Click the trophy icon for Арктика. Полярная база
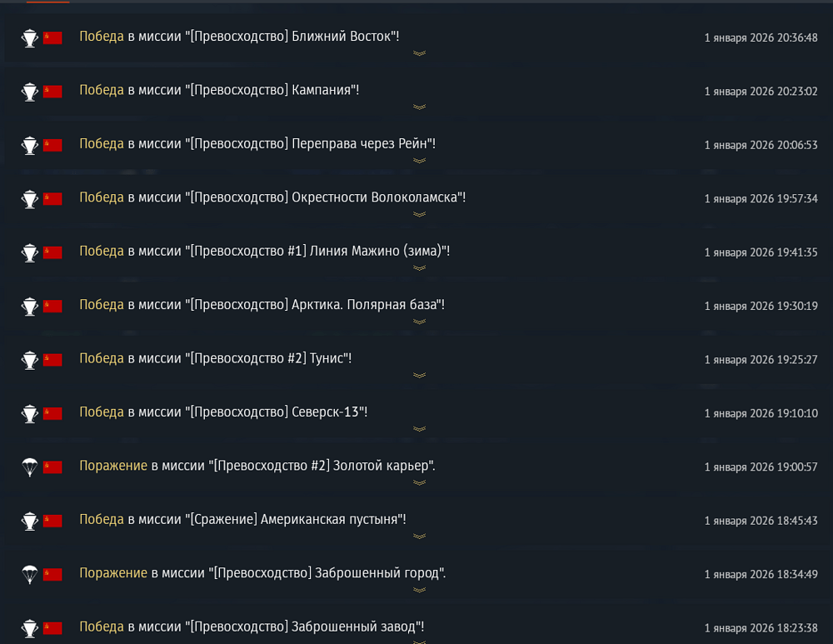The image size is (833, 644). (x=30, y=307)
